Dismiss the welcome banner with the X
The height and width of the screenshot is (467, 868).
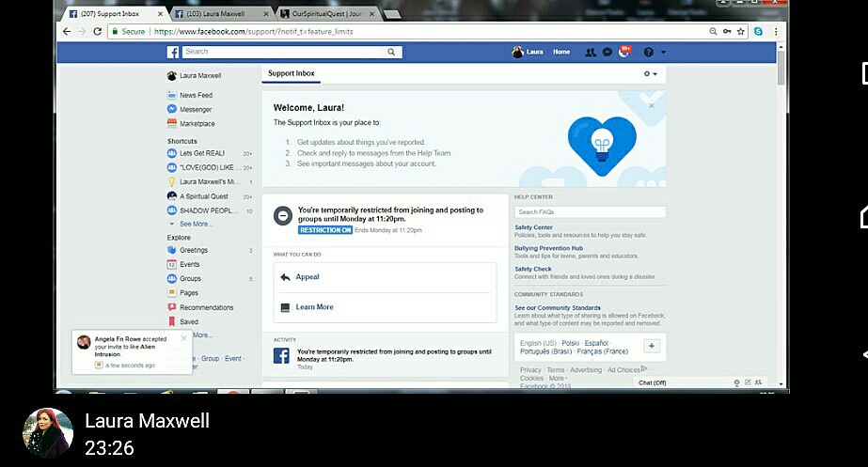click(x=651, y=105)
